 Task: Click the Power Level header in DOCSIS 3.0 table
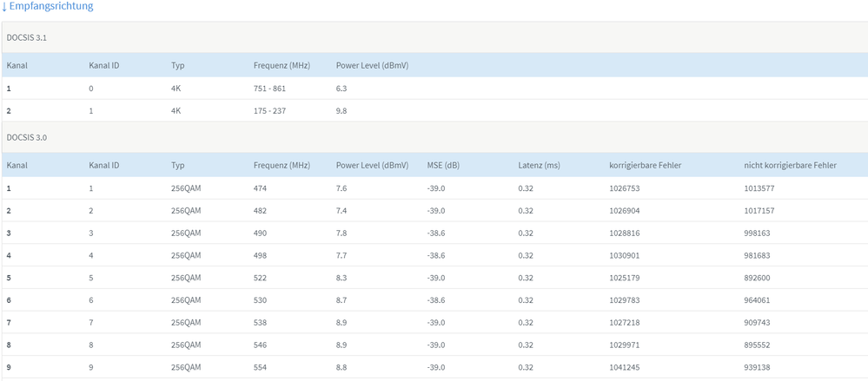372,165
